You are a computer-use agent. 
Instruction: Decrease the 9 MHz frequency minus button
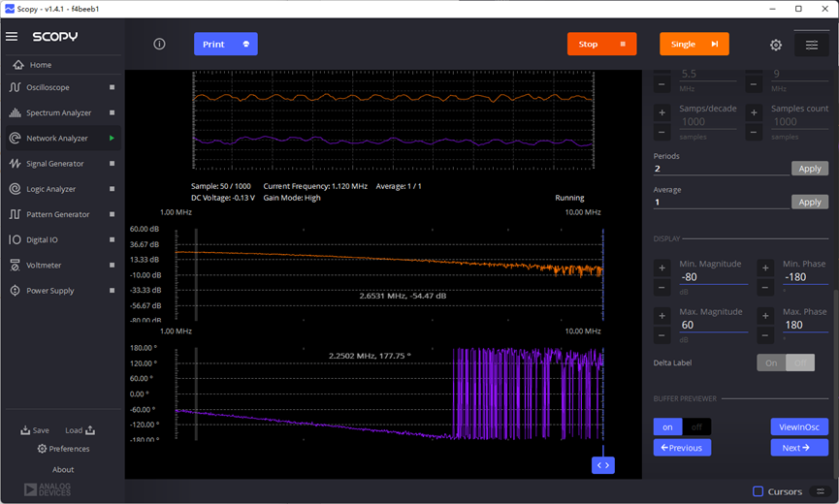(x=754, y=84)
